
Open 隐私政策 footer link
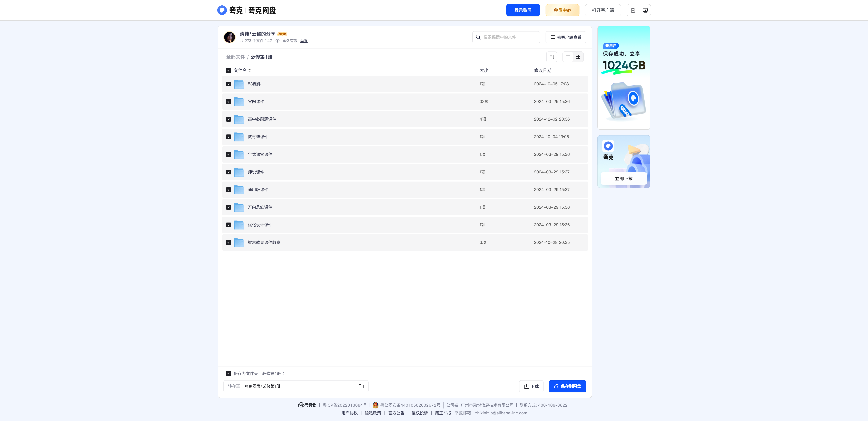(373, 413)
